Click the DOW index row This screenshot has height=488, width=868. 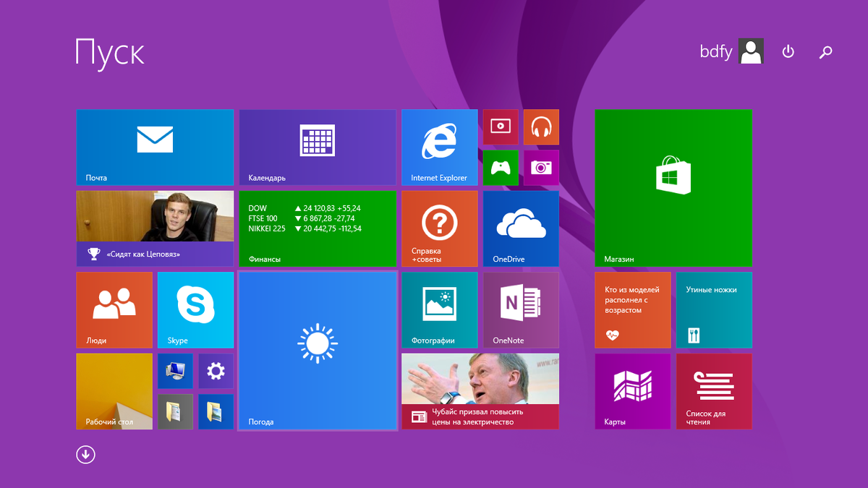(x=305, y=208)
